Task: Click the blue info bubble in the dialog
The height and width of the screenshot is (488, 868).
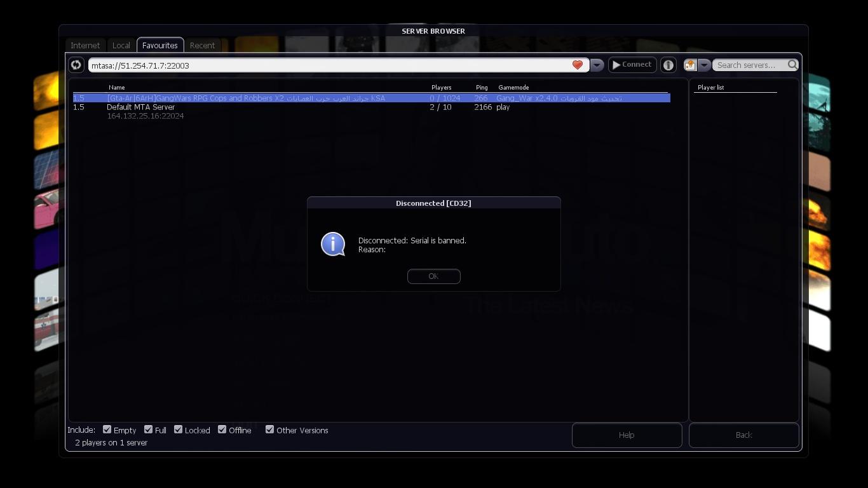Action: click(333, 245)
